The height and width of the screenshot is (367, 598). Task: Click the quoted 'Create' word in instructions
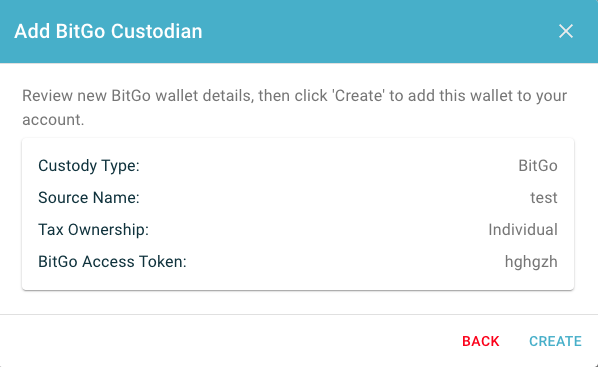[x=359, y=96]
